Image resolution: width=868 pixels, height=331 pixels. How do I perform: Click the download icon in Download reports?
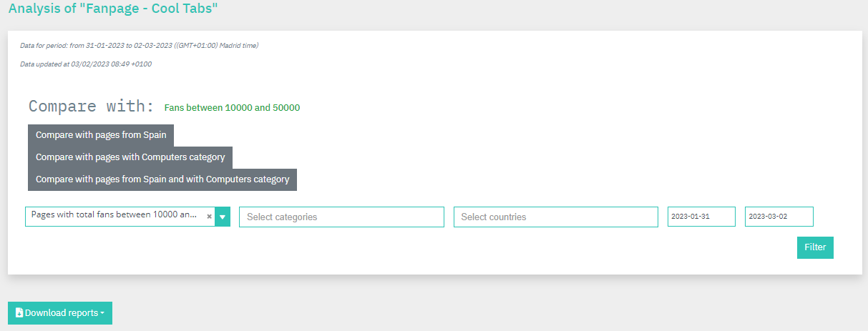point(19,313)
